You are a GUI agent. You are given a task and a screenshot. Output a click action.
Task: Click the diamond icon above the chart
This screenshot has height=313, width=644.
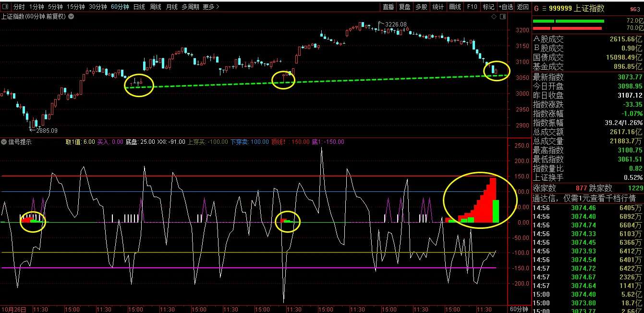pos(494,17)
